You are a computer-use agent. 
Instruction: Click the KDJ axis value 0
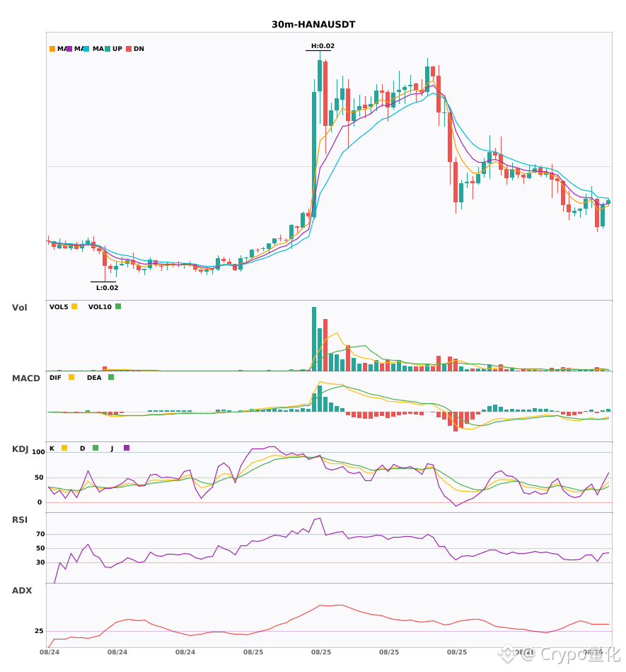coord(40,502)
